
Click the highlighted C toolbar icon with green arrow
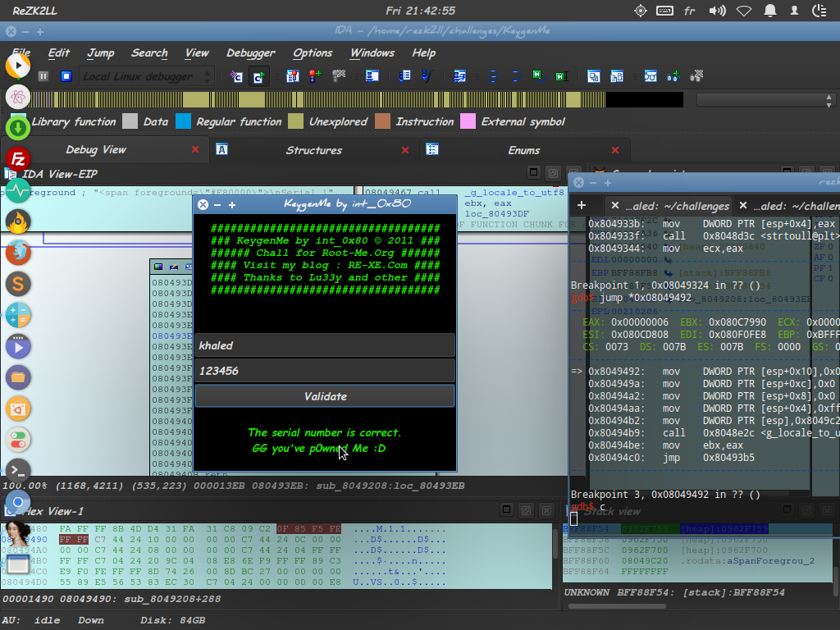[258, 76]
